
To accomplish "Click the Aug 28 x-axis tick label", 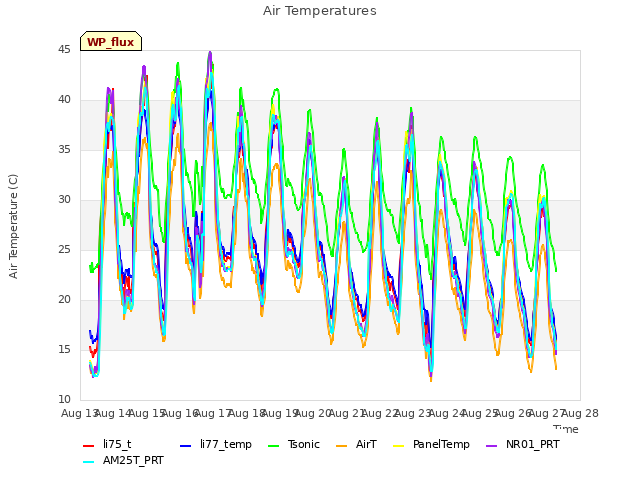I will (580, 413).
